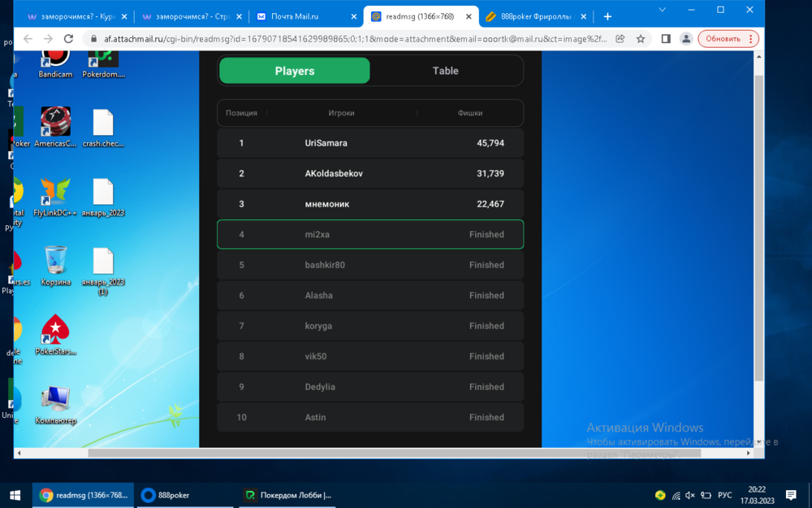Open the Chrome profile avatar icon
812x508 pixels.
point(686,38)
